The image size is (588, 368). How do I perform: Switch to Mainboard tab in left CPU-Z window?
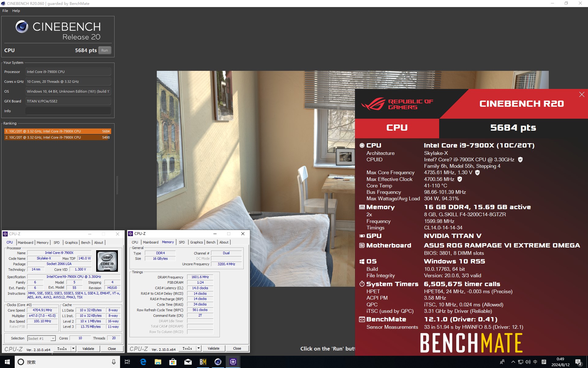(x=25, y=243)
